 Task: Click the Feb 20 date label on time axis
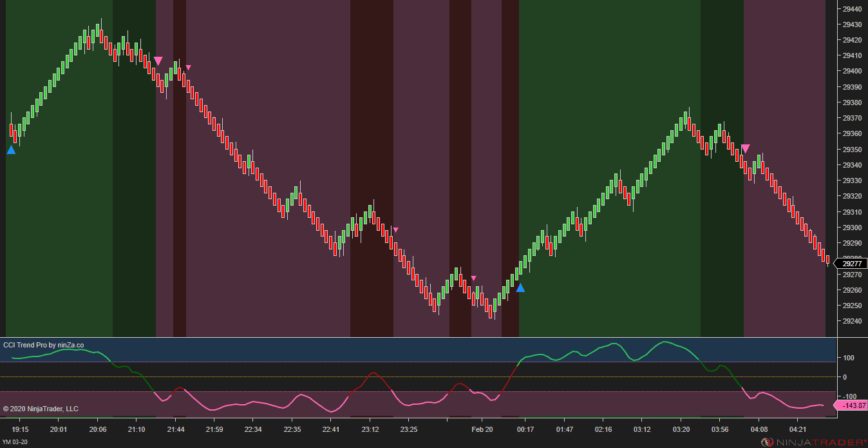[482, 429]
